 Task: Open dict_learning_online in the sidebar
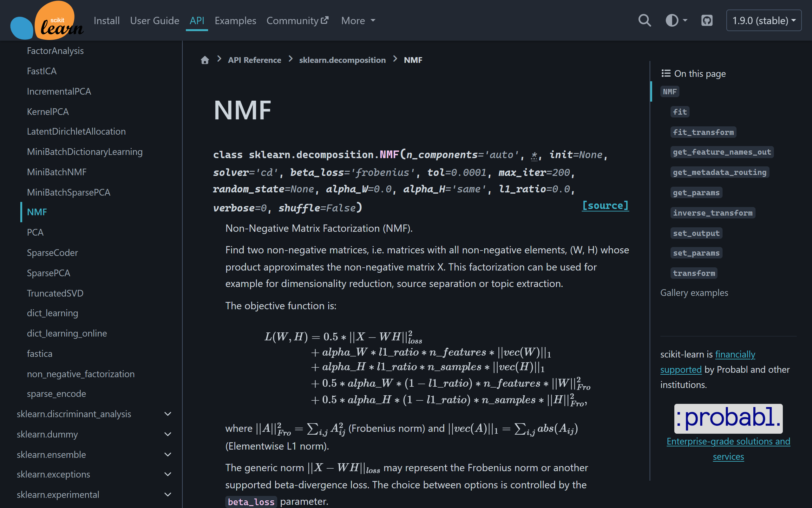tap(67, 333)
